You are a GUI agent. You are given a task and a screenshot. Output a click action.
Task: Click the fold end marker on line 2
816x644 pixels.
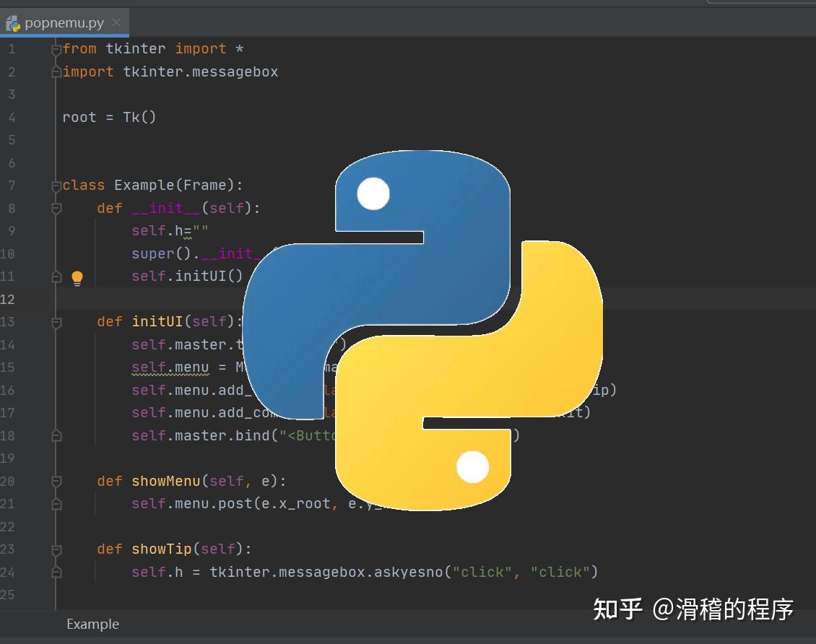pos(56,72)
